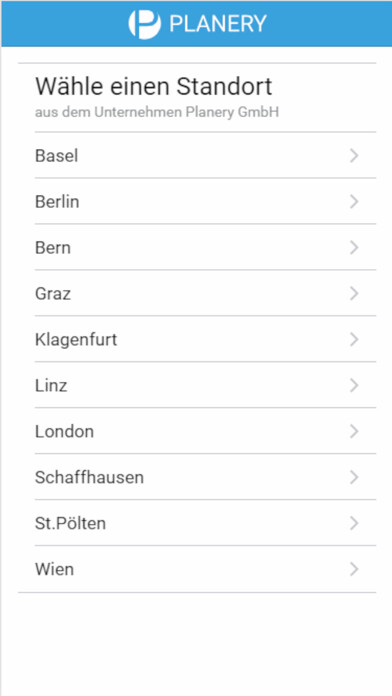Click the chevron for Schaffhausen

pyautogui.click(x=354, y=477)
